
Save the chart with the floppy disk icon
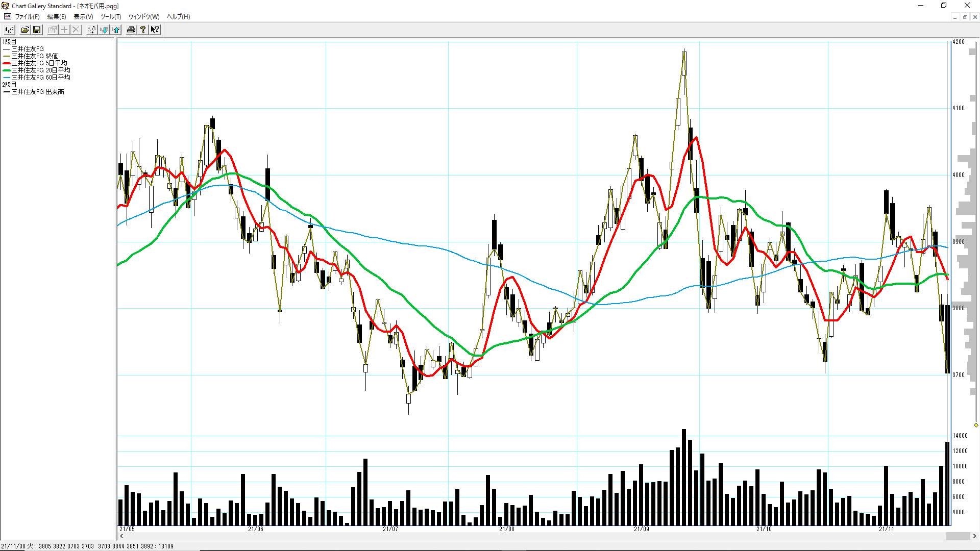click(x=37, y=30)
